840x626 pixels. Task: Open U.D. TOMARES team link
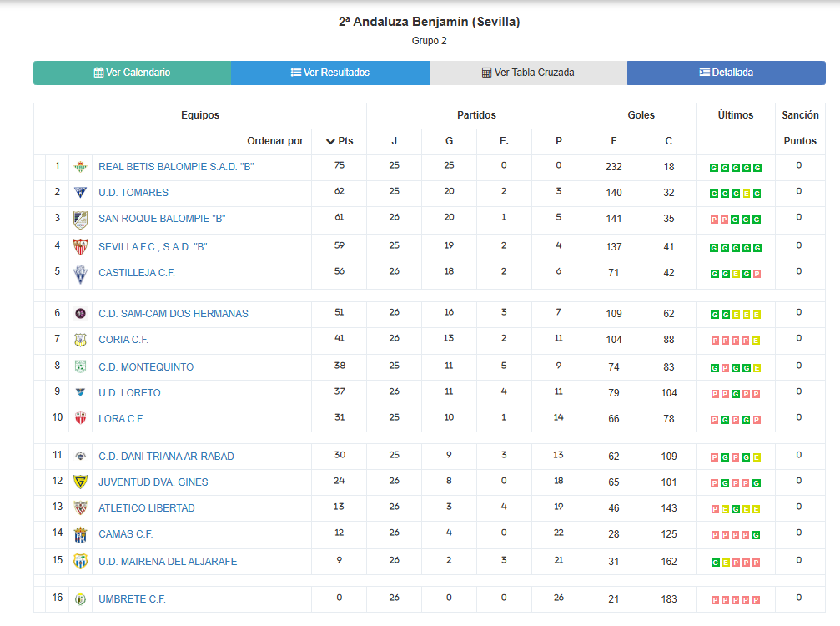pos(133,193)
